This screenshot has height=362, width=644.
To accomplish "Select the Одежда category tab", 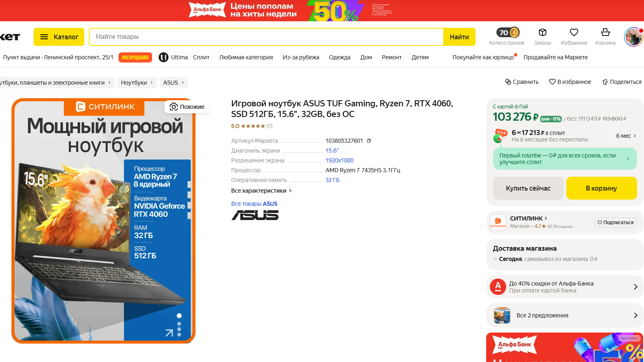I will [x=339, y=57].
